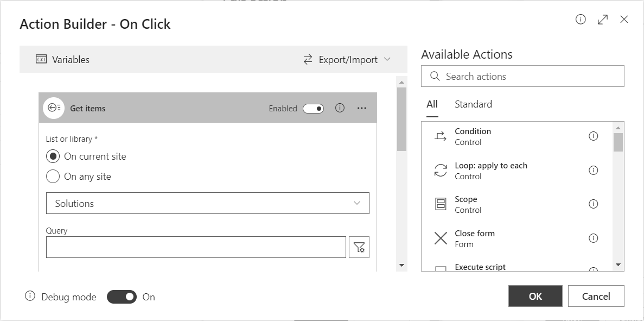Image resolution: width=644 pixels, height=321 pixels.
Task: Open the Export/Import dropdown
Action: tap(347, 60)
